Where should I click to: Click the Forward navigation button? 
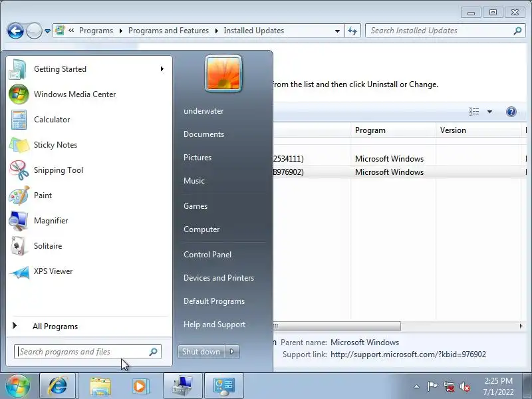click(34, 31)
